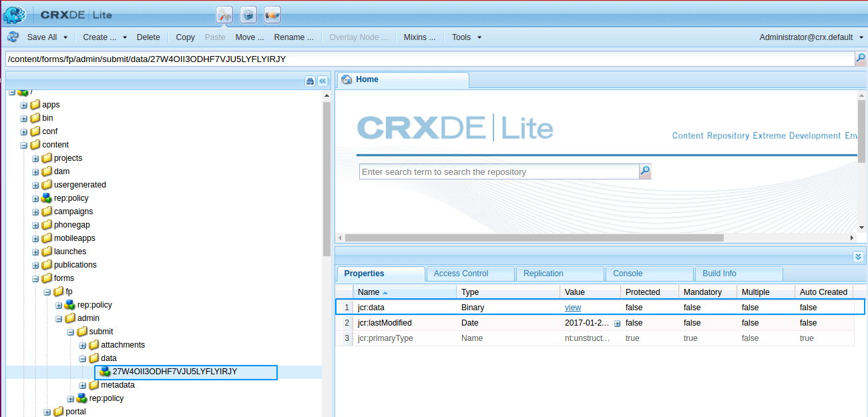
Task: Click the magnifier icon next to repository search box
Action: click(645, 171)
